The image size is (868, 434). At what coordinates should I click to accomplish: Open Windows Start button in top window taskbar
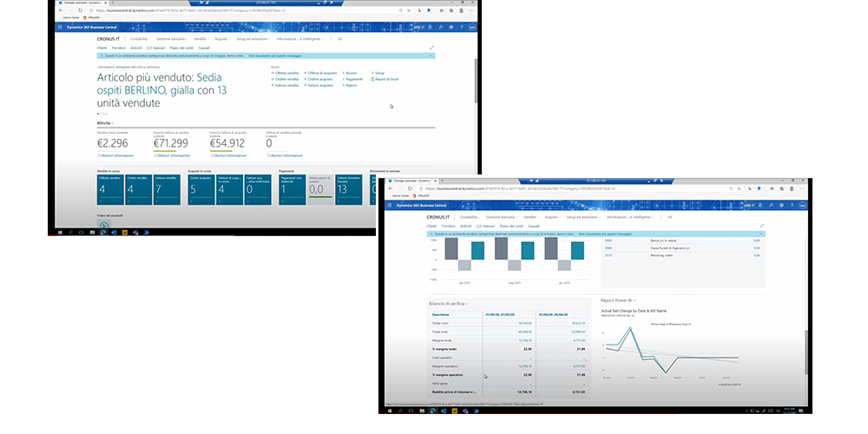click(61, 233)
